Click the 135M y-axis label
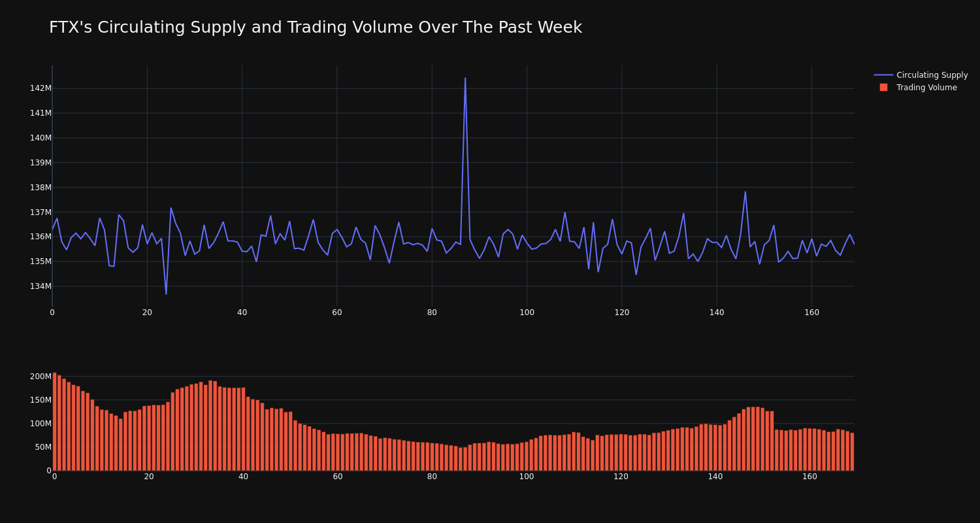This screenshot has width=980, height=523. tap(41, 261)
